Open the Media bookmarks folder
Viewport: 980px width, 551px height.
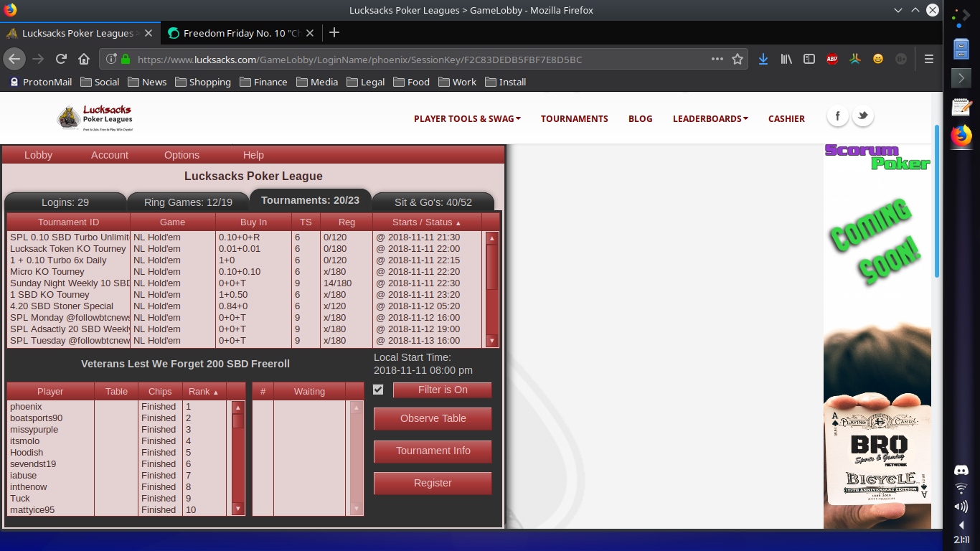317,82
